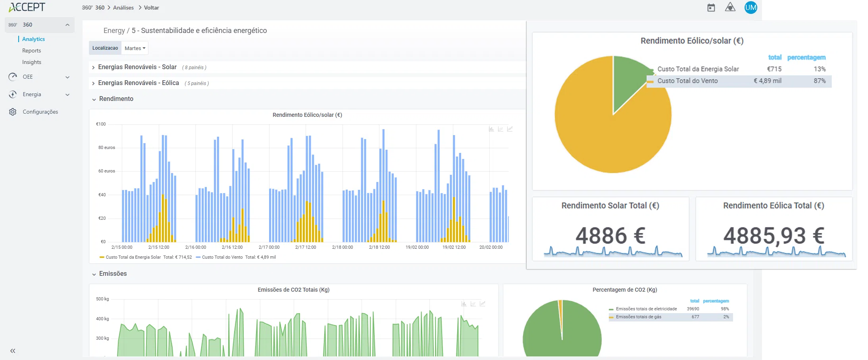Click the € 4,89 mil pie legend value

point(768,81)
